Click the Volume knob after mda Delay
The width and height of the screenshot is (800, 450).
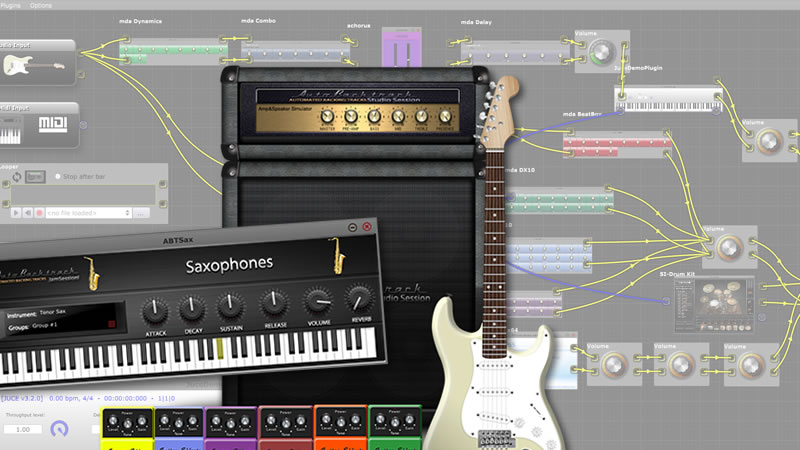tap(602, 53)
